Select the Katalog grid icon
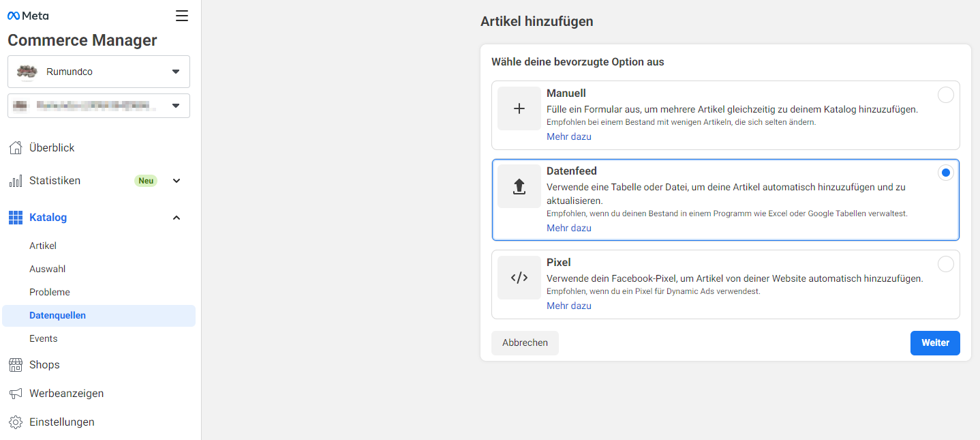Viewport: 980px width, 440px height. tap(15, 217)
